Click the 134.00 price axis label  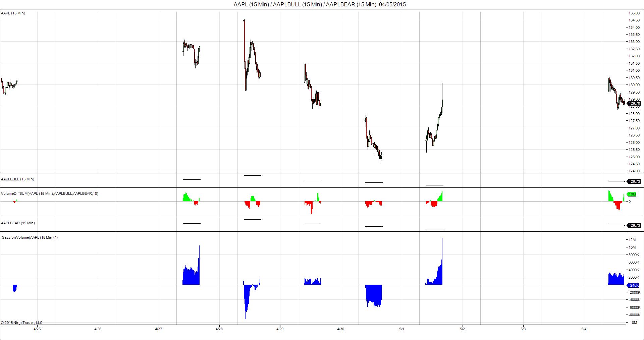[x=634, y=27]
